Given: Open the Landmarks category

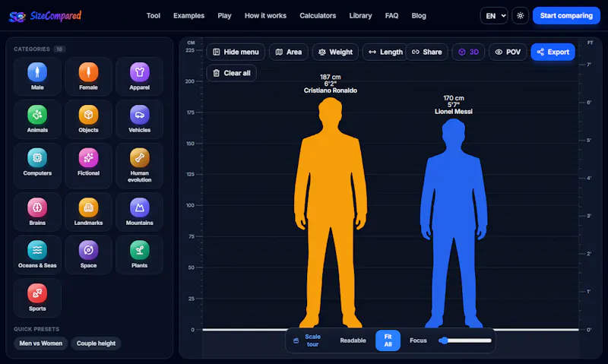Looking at the screenshot, I should tap(88, 212).
